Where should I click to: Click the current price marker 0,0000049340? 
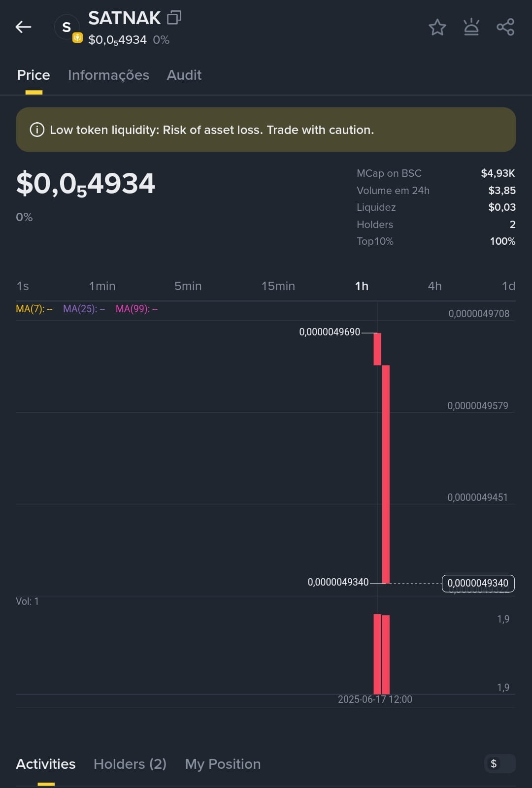click(x=478, y=583)
